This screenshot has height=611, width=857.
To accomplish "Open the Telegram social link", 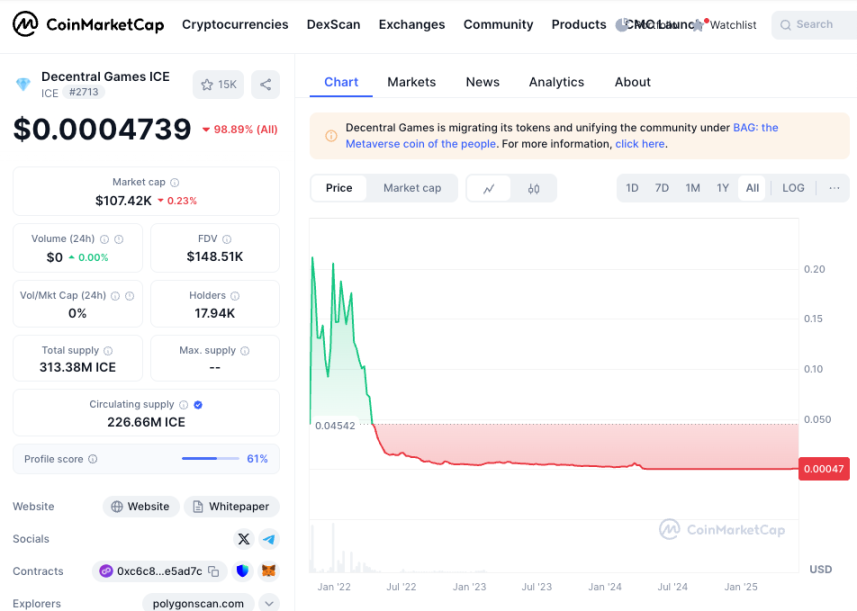I will pos(269,539).
